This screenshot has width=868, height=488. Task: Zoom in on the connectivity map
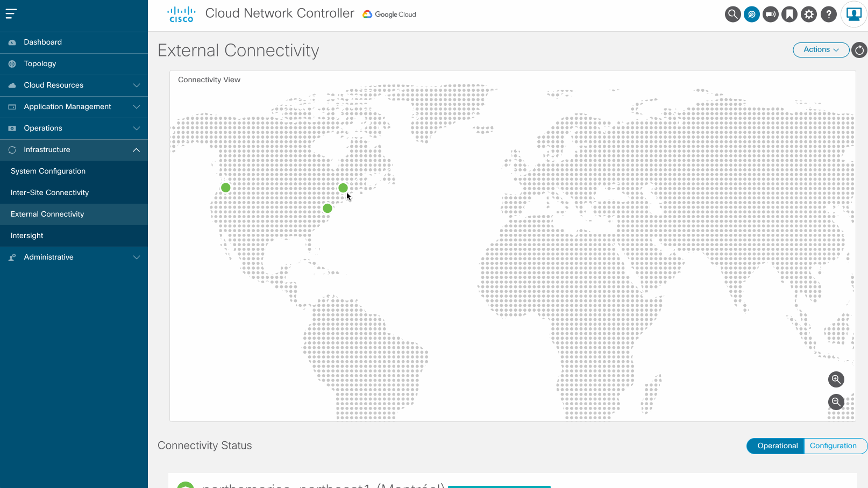point(836,379)
